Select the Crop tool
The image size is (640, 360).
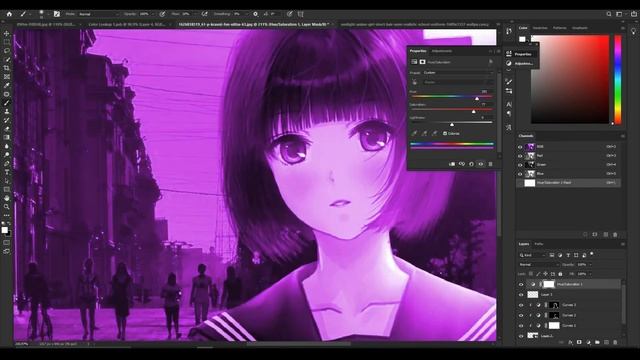point(7,68)
